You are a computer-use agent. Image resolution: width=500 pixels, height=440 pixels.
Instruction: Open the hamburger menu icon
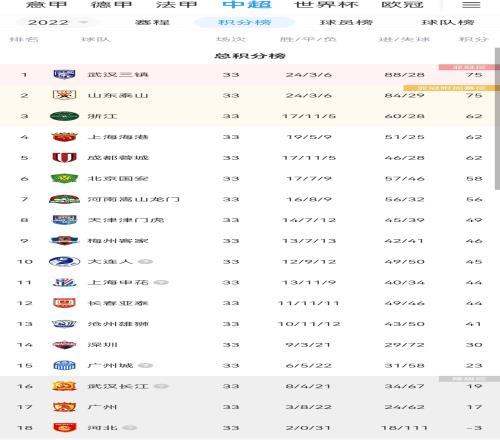tap(471, 5)
